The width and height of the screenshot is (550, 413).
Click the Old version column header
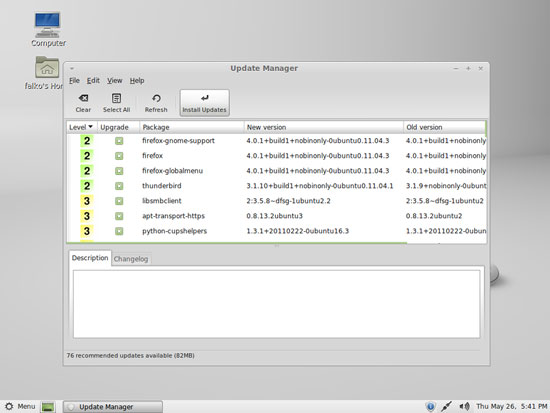tap(444, 127)
